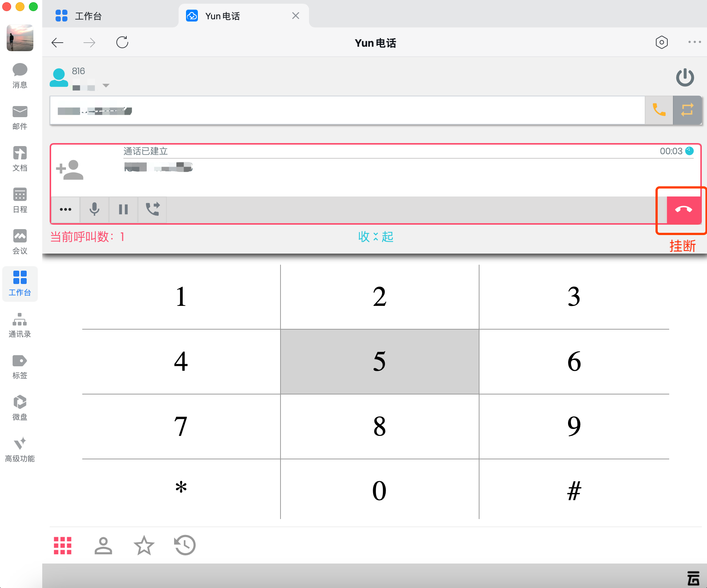This screenshot has height=588, width=707.
Task: Dial digit 5 on keypad
Action: 379,361
